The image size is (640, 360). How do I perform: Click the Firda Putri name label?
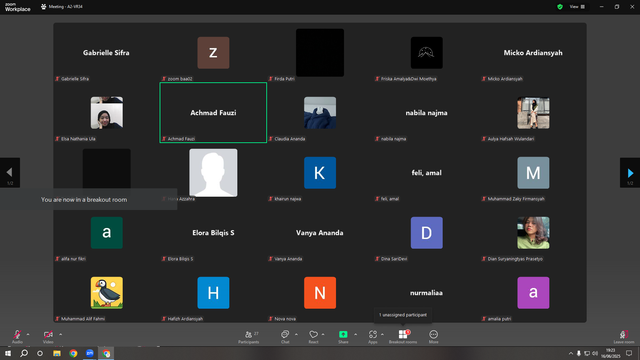click(x=284, y=79)
